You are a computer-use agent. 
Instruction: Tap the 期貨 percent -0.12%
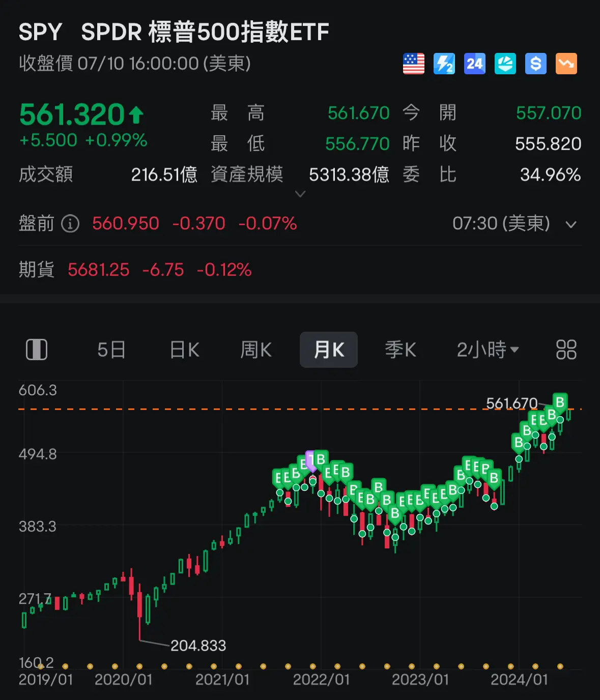(x=224, y=270)
